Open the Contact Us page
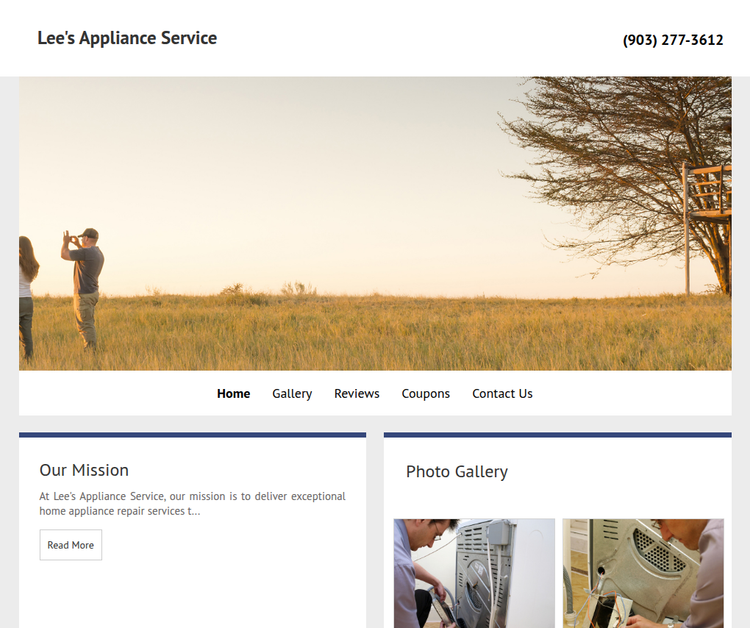The image size is (750, 628). [x=502, y=393]
